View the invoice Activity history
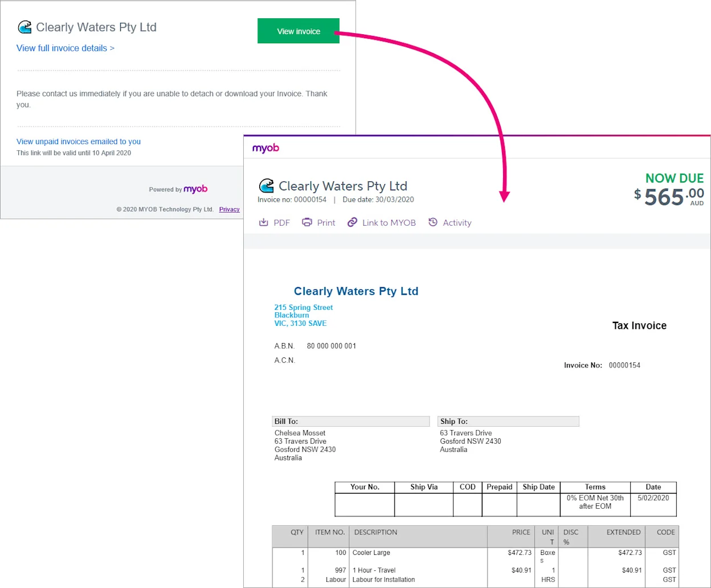This screenshot has width=711, height=588. (450, 222)
